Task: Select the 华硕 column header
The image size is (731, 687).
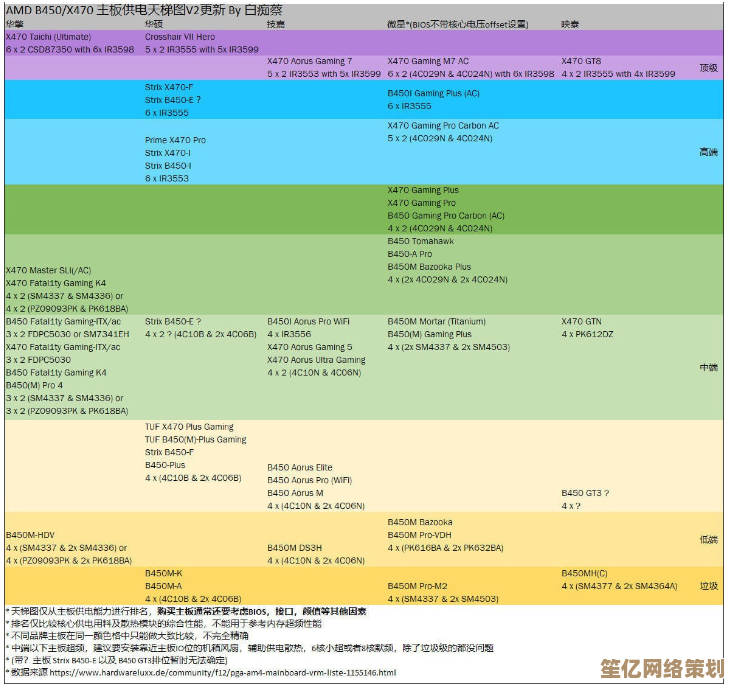Action: click(x=154, y=23)
